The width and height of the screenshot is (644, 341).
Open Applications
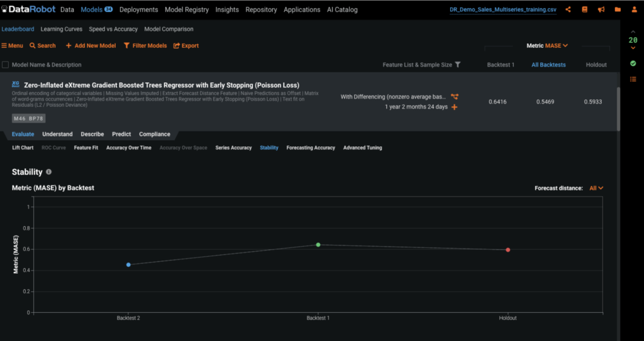click(x=302, y=9)
